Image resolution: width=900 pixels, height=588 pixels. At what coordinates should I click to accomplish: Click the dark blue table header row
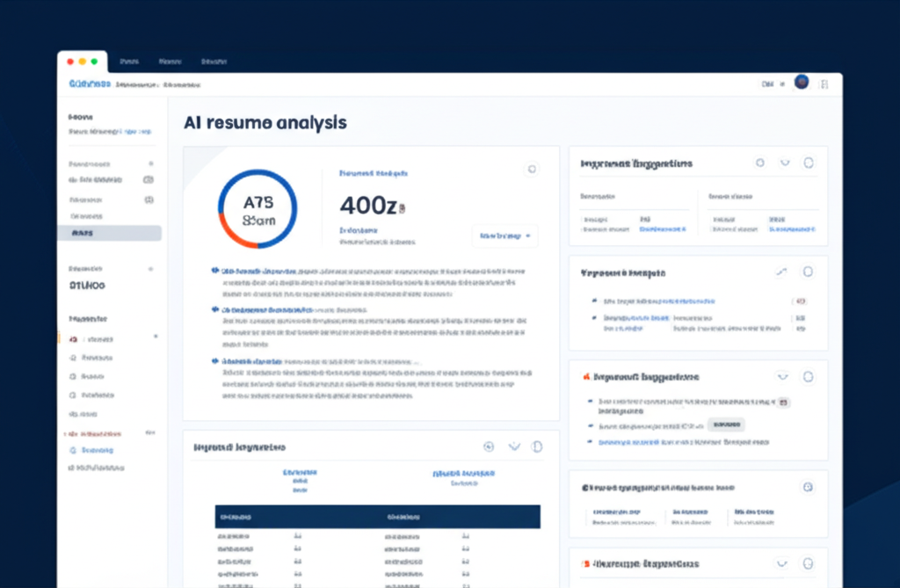378,517
